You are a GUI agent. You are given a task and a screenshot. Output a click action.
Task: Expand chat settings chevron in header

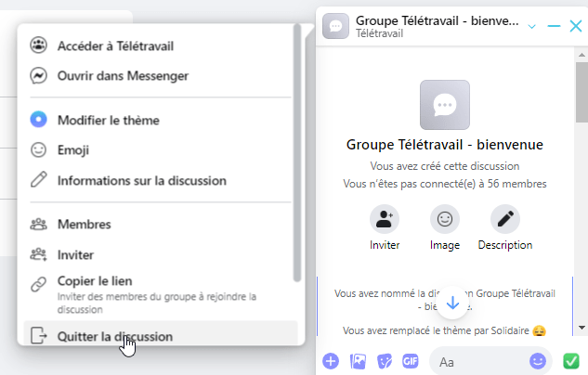point(531,26)
